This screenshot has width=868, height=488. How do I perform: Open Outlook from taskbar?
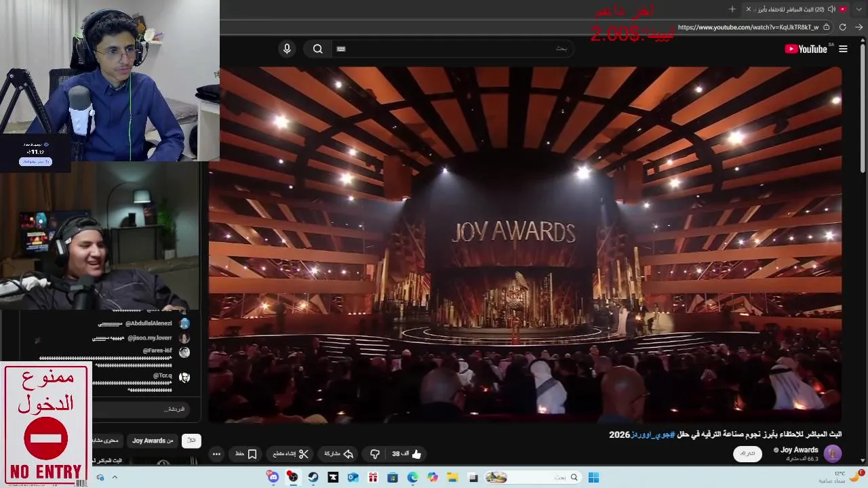(353, 477)
